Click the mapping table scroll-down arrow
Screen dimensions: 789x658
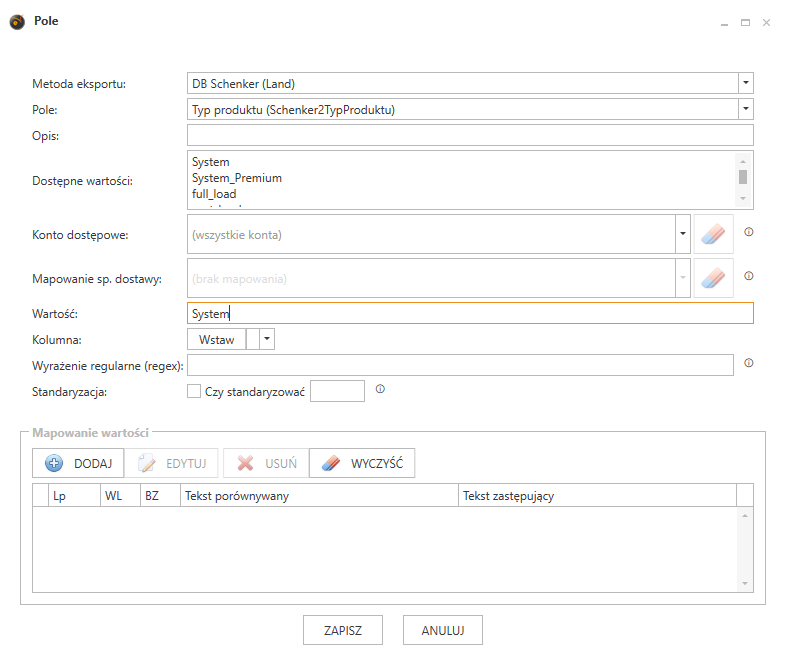(x=745, y=584)
